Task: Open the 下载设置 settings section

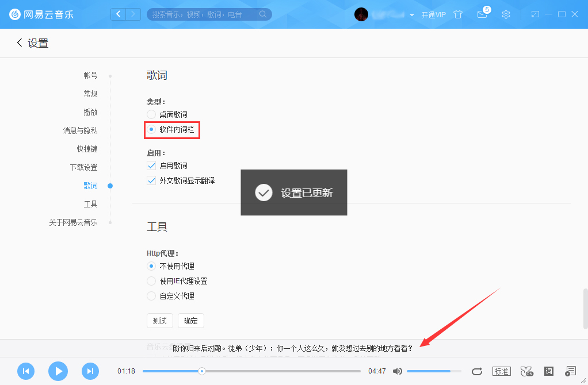Action: (85, 167)
